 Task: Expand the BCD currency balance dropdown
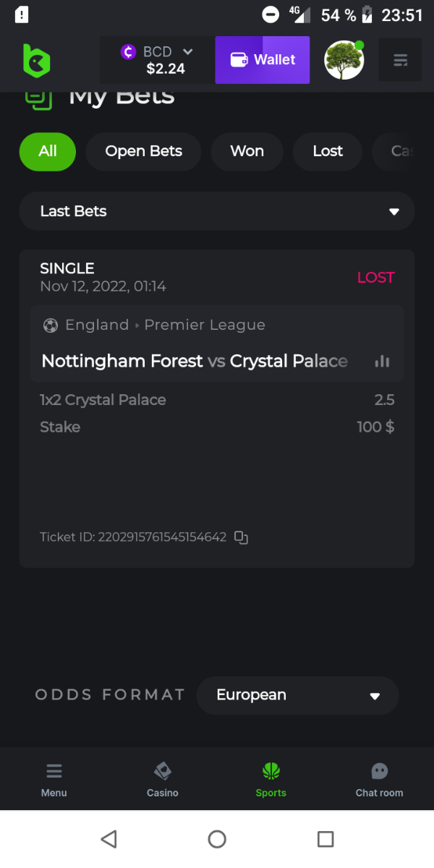point(157,60)
